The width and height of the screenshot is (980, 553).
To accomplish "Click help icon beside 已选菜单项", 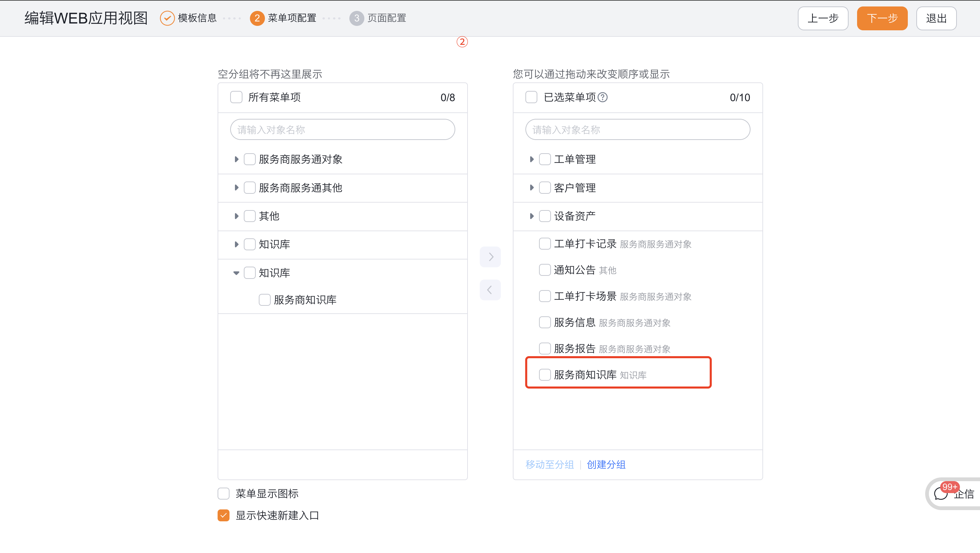I will (x=603, y=97).
